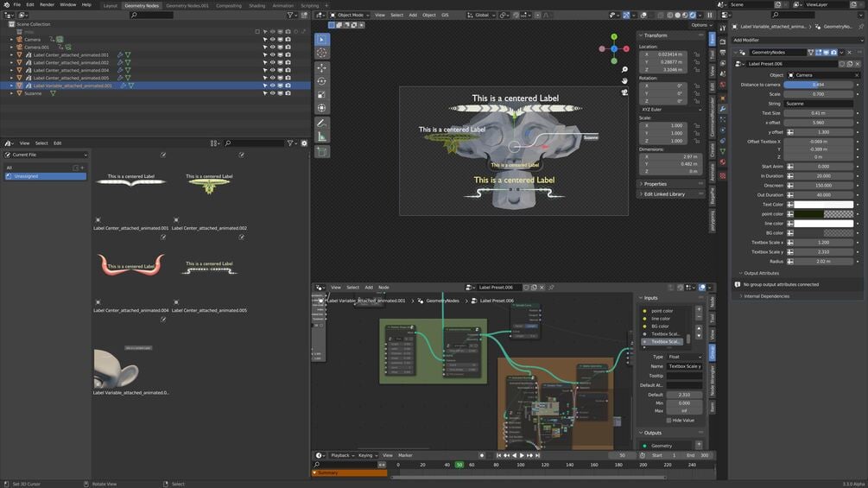The height and width of the screenshot is (488, 868).
Task: Select the Transform tool in viewport toolbar
Action: [321, 109]
